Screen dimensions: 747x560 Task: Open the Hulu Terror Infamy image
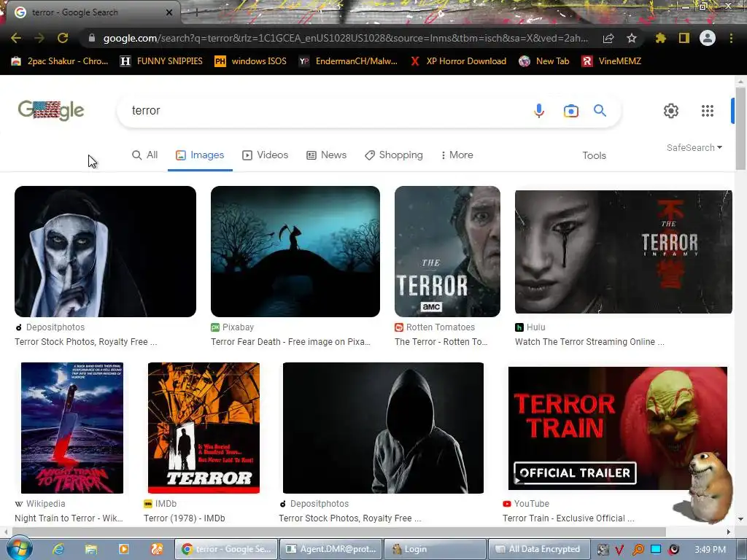coord(623,252)
